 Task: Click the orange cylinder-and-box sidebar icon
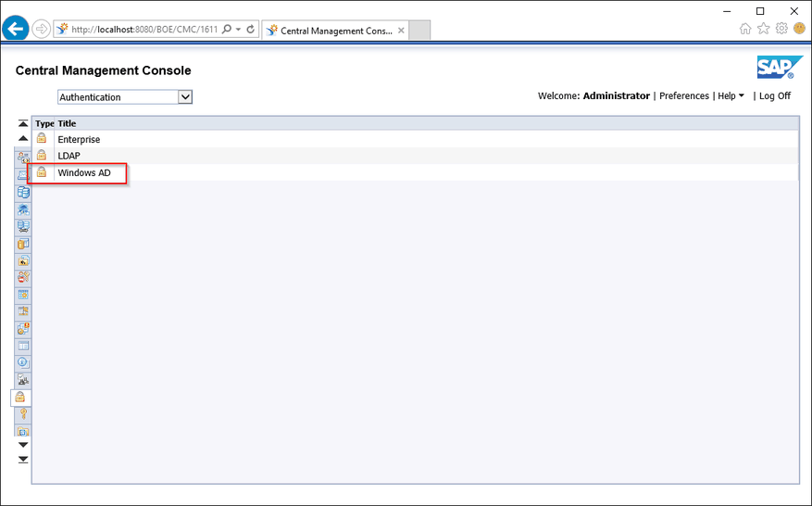(23, 244)
